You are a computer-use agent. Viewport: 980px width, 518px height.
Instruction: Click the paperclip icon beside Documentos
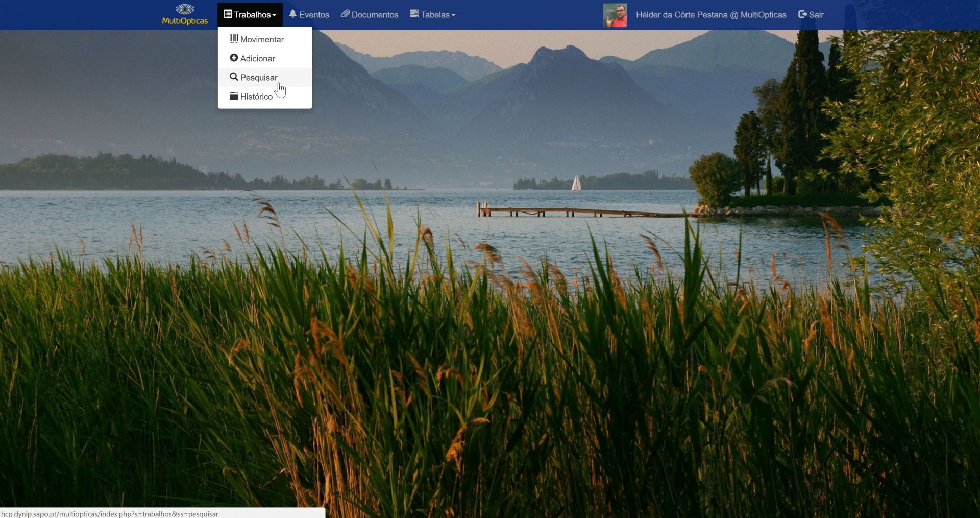tap(346, 14)
